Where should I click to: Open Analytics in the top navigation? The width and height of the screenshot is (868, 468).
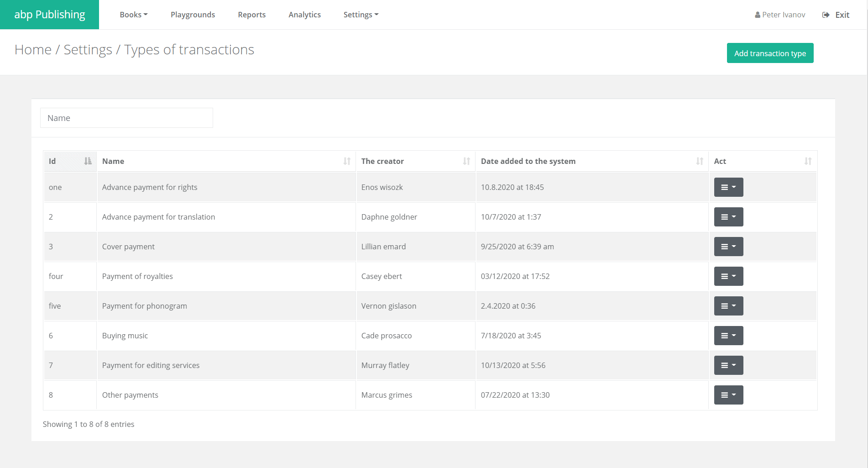304,15
